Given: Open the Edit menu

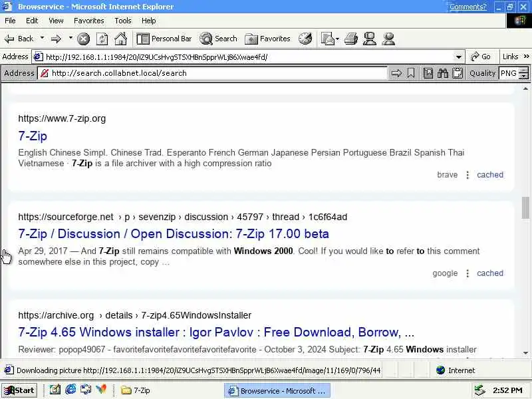Looking at the screenshot, I should [x=32, y=21].
